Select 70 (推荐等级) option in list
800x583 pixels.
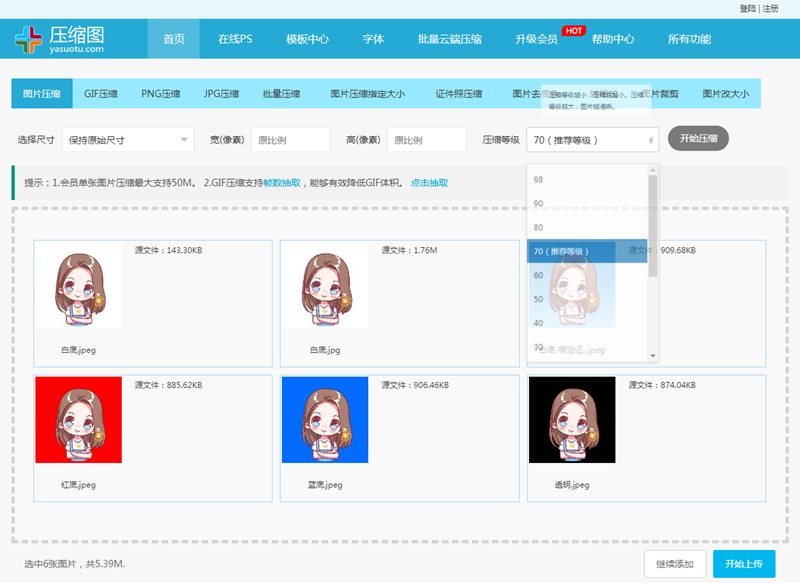[x=587, y=251]
